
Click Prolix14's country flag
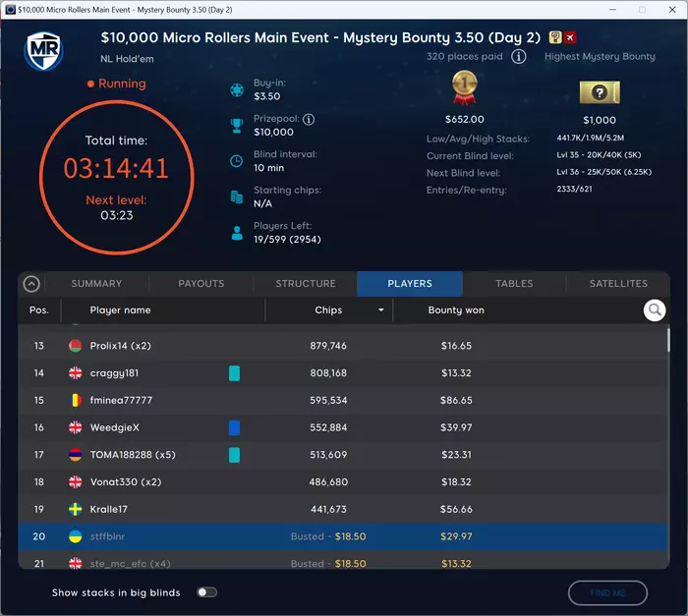pyautogui.click(x=76, y=346)
